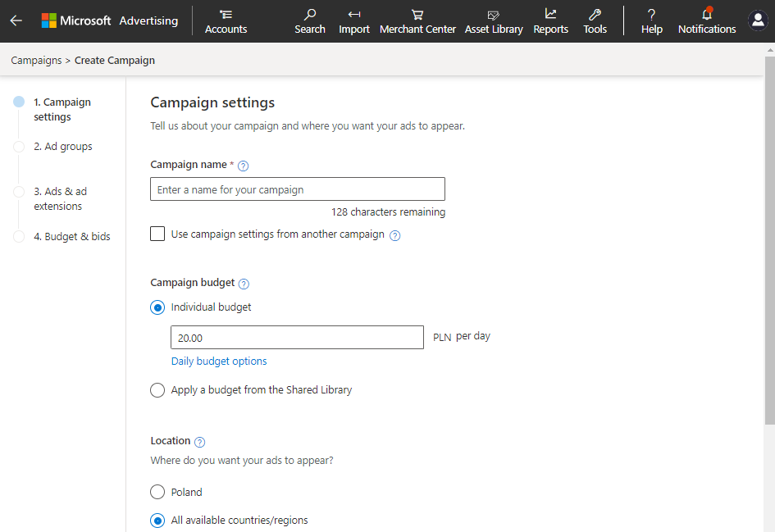
Task: Click help icon beside Campaign name
Action: (x=243, y=166)
